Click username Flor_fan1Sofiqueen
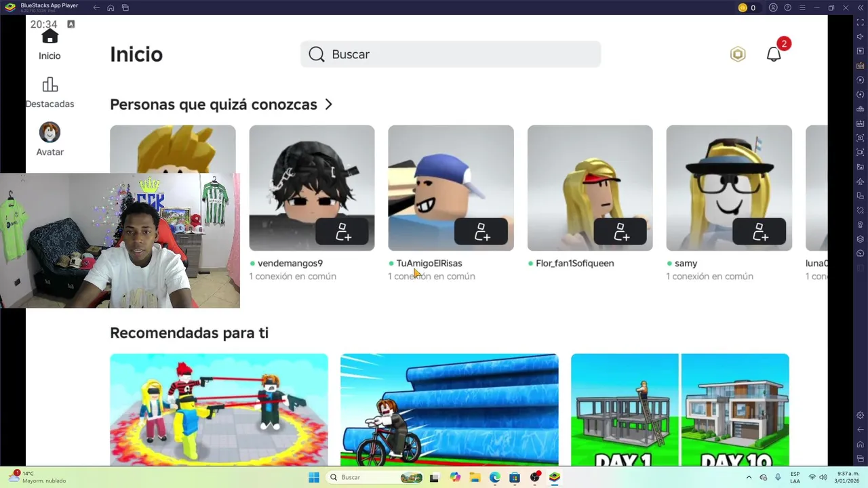The image size is (868, 488). [x=575, y=263]
